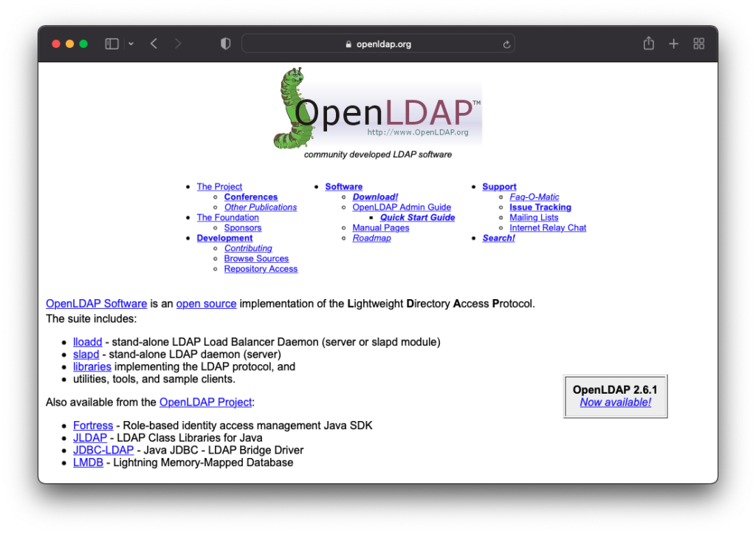Visit the Contributing link
Screen dimensions: 756x534
click(248, 248)
